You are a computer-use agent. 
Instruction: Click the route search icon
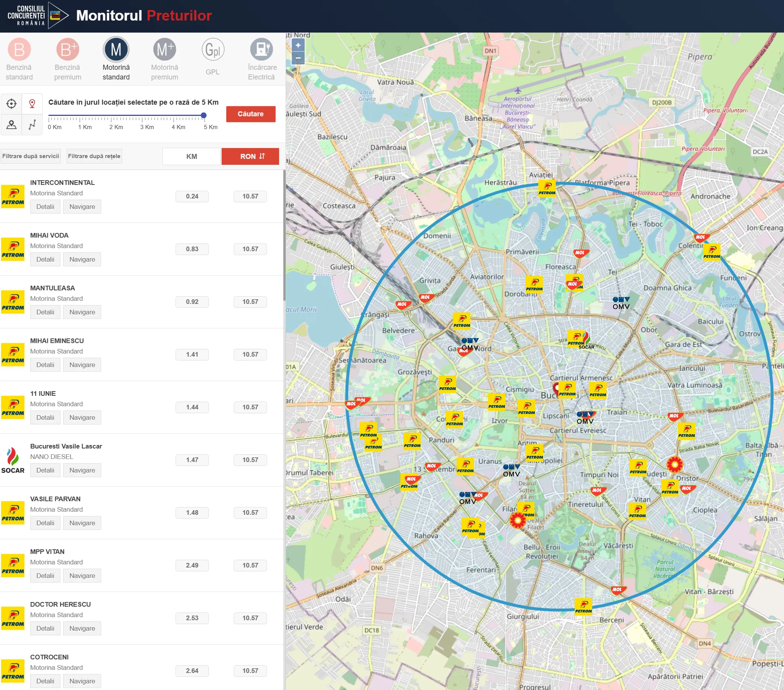point(32,124)
